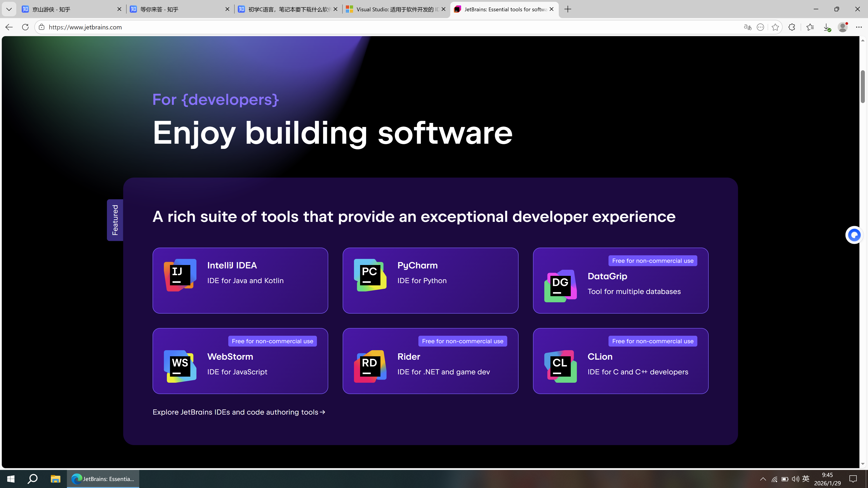Close the 京山游侠 - 知乎 tab

point(119,9)
